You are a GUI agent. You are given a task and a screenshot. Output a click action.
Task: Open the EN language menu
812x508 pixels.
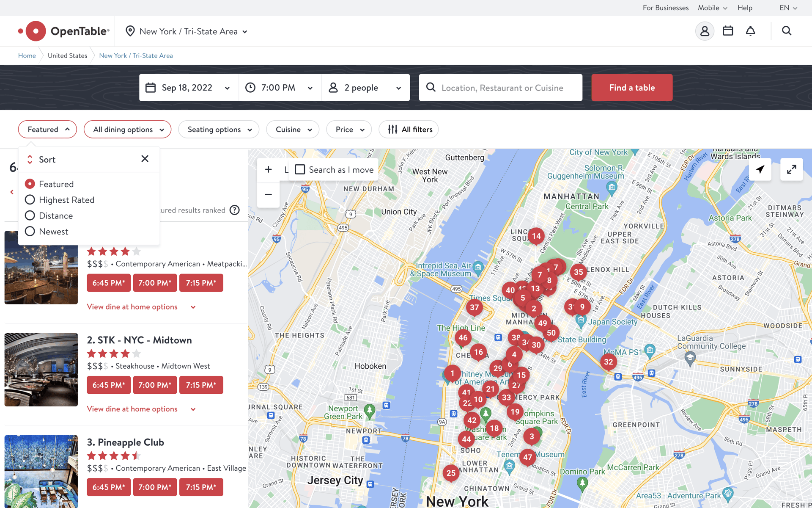pyautogui.click(x=788, y=8)
